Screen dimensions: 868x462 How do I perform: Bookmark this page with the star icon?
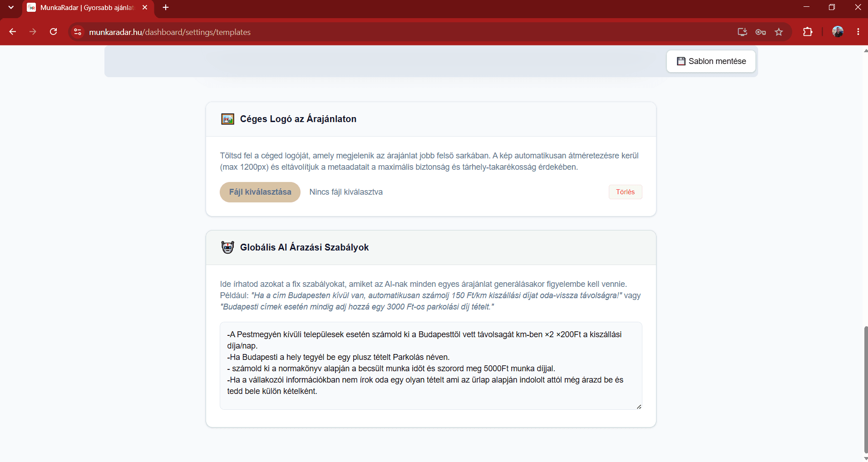(779, 32)
